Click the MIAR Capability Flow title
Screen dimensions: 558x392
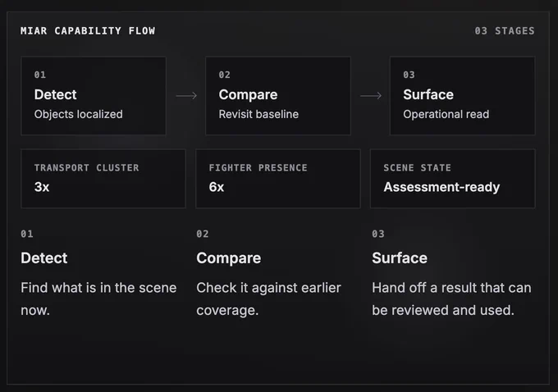point(88,31)
